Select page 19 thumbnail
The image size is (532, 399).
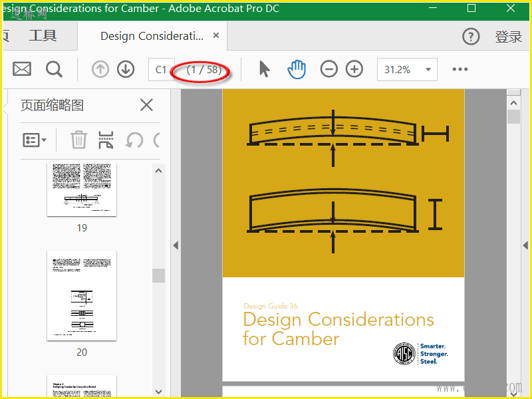(82, 190)
